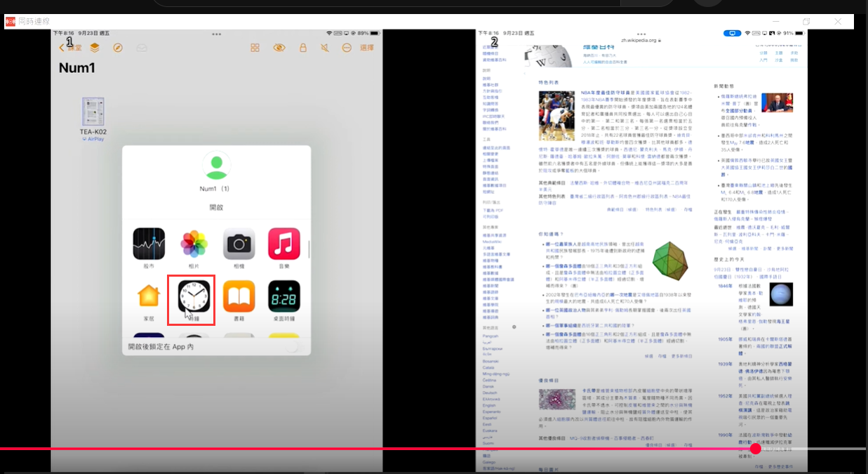
Task: Open the Music app icon
Action: 283,244
